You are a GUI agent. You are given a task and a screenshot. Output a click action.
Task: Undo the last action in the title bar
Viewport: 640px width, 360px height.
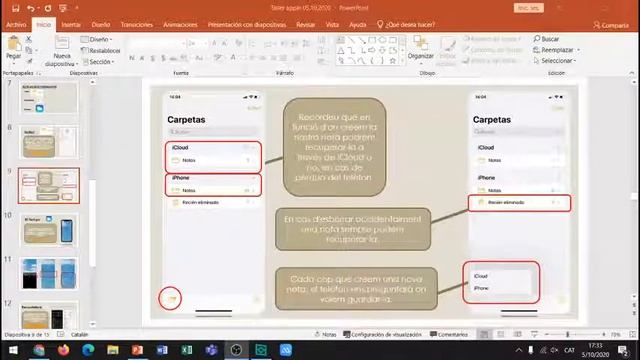point(31,8)
